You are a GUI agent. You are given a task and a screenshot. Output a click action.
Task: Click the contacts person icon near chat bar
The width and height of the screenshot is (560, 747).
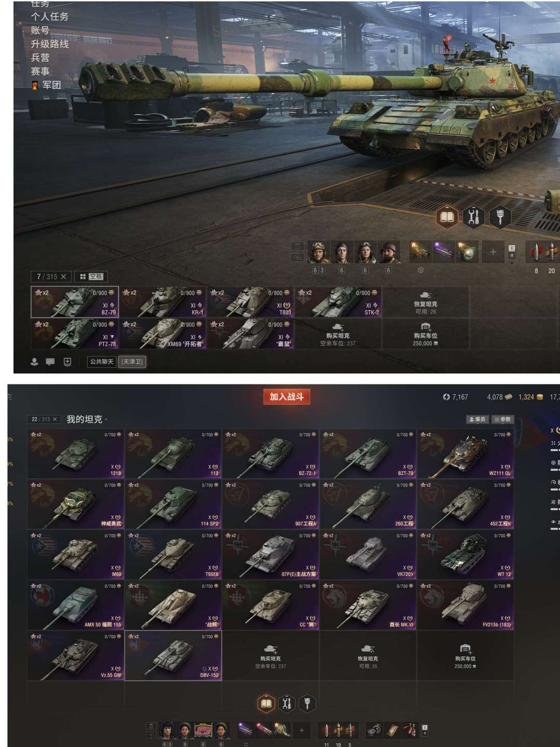35,362
